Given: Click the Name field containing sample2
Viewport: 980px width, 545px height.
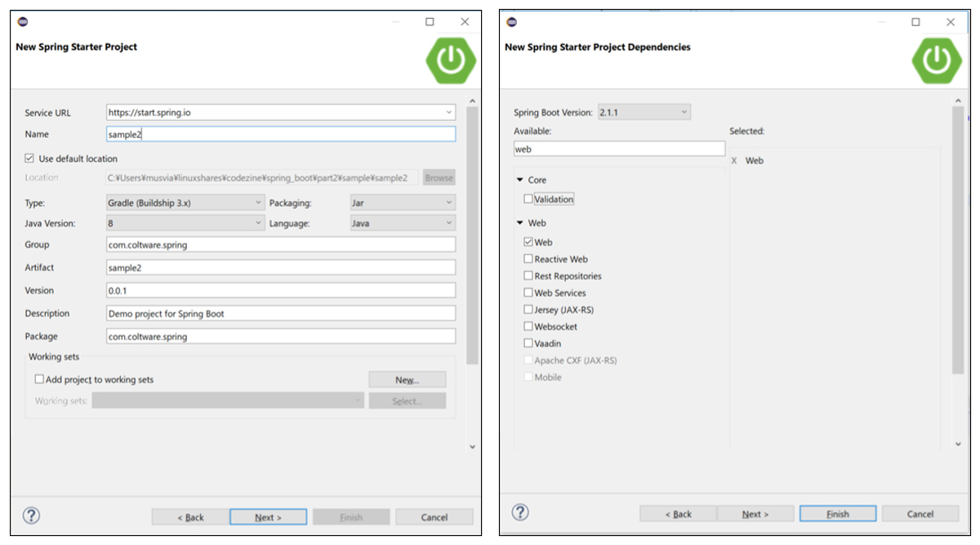Looking at the screenshot, I should coord(281,134).
